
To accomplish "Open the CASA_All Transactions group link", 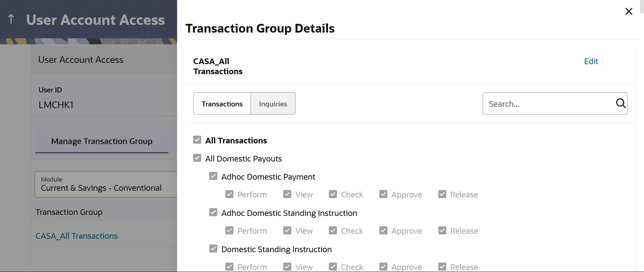I will point(76,236).
